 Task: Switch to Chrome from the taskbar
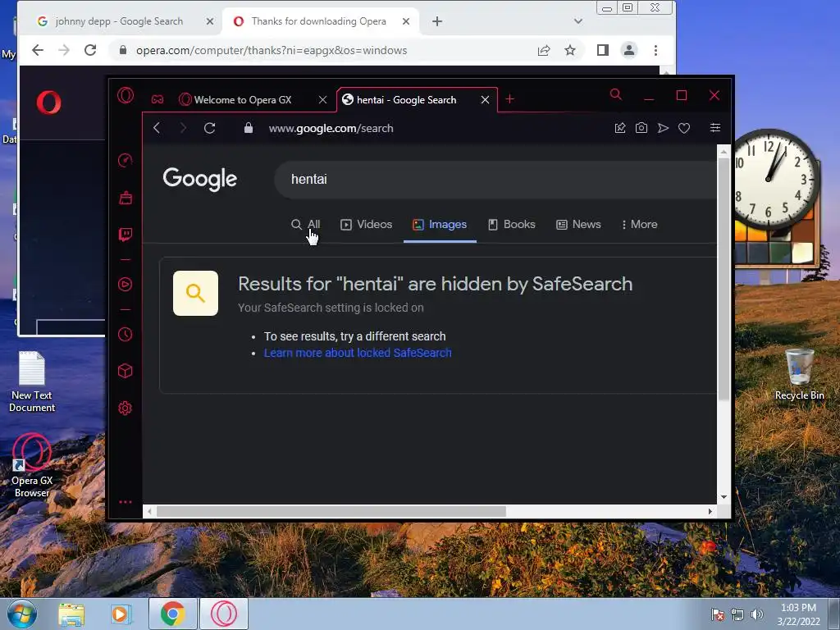(x=172, y=614)
